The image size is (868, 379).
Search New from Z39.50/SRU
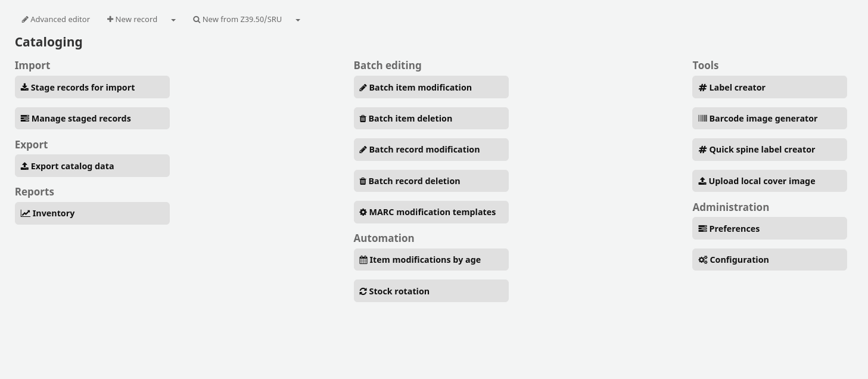point(237,20)
